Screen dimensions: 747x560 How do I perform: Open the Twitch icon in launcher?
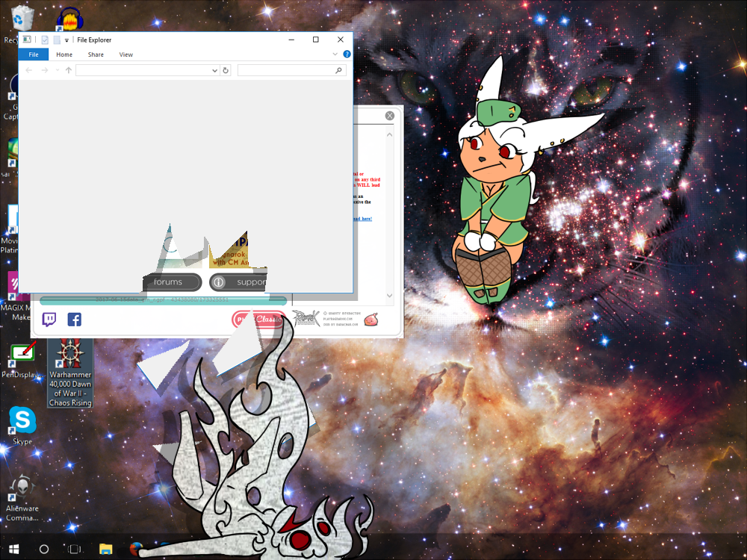point(49,320)
